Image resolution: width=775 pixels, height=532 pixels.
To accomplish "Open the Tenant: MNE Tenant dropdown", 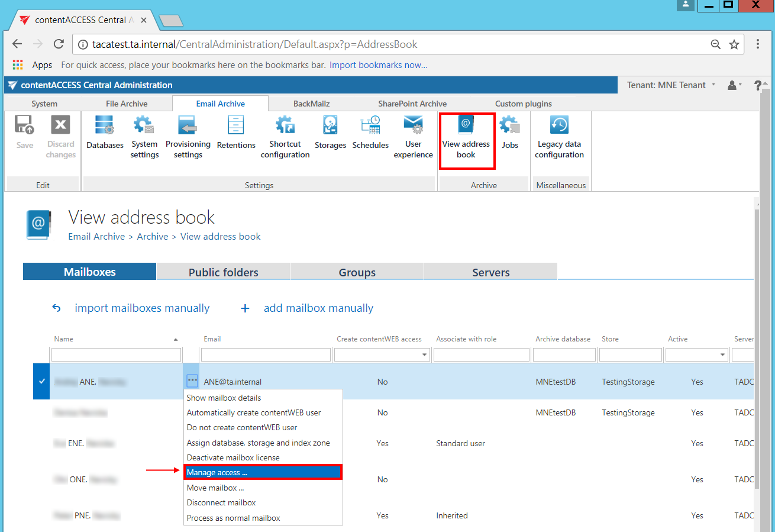I will click(x=671, y=85).
